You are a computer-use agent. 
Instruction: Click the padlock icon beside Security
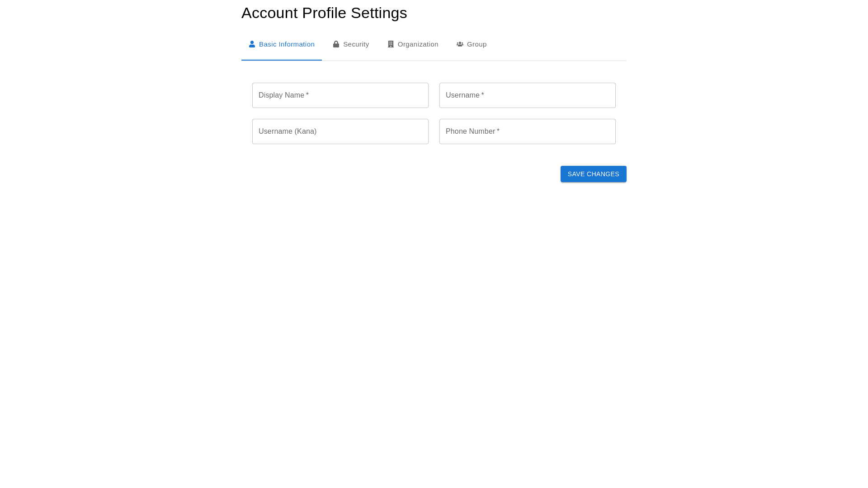pyautogui.click(x=336, y=44)
